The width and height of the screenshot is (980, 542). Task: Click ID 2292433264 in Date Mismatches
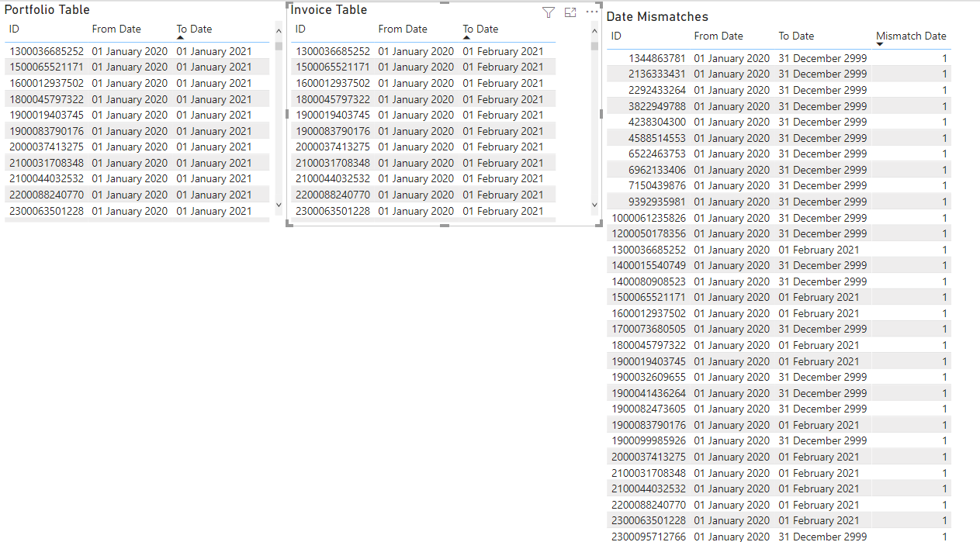pyautogui.click(x=657, y=91)
